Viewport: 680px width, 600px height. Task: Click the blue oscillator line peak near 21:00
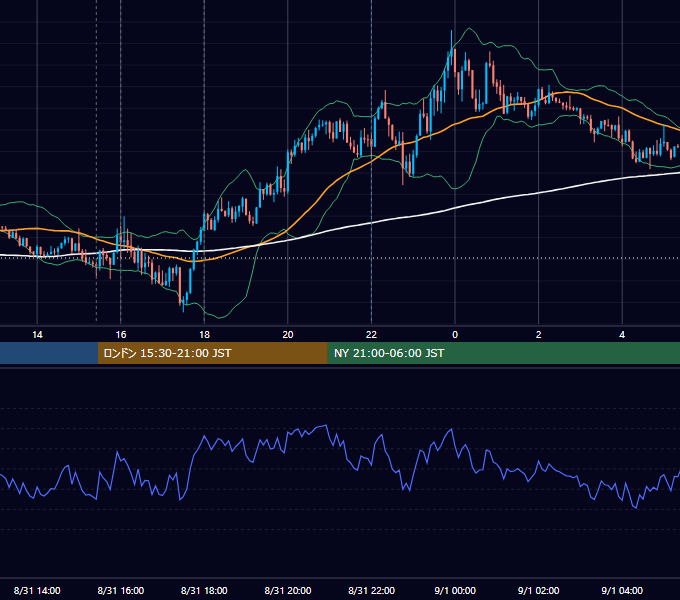coord(325,426)
